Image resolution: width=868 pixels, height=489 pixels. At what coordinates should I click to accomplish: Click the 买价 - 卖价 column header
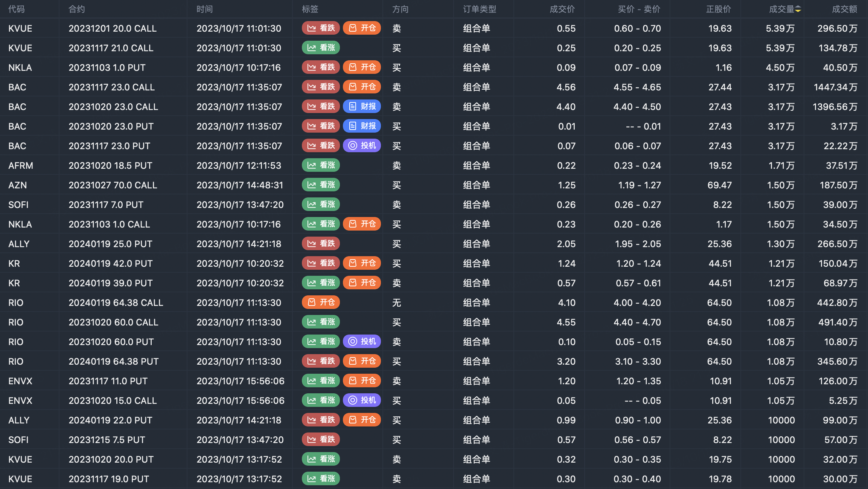click(x=639, y=9)
